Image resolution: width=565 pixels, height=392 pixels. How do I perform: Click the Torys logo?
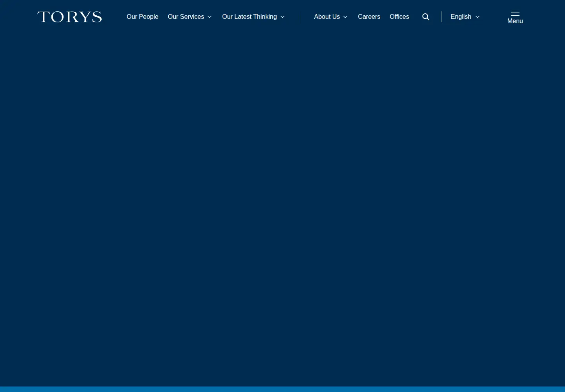tap(69, 17)
